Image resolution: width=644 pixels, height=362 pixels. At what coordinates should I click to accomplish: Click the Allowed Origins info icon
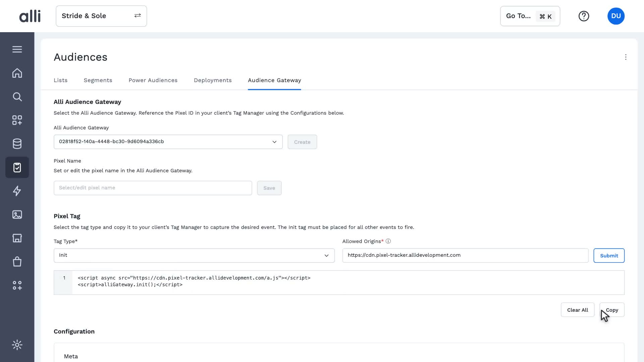[x=388, y=241]
